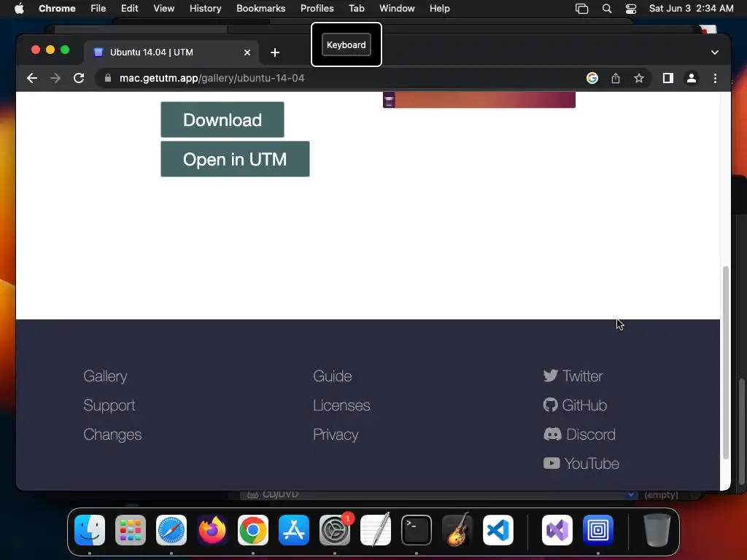Launch Firefox from the Dock
The height and width of the screenshot is (560, 747).
click(212, 530)
